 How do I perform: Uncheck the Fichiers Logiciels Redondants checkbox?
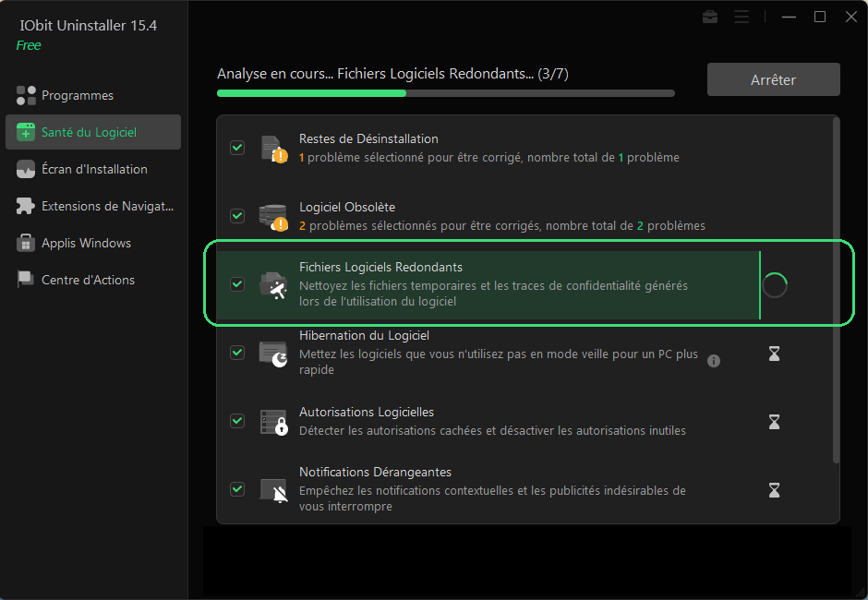pyautogui.click(x=237, y=284)
